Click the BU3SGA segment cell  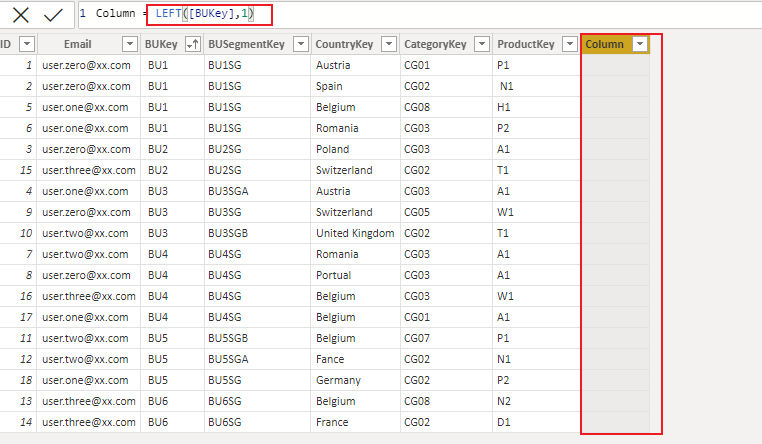pos(257,191)
